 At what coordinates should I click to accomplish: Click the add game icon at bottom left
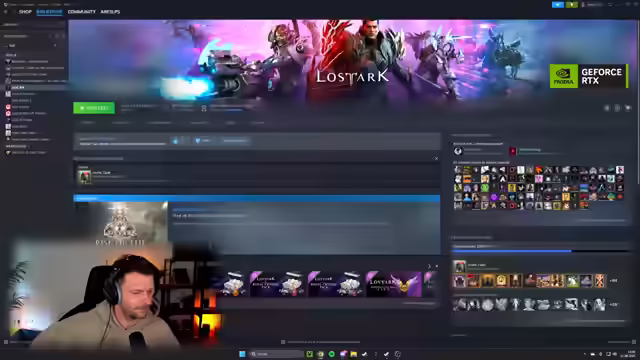click(x=6, y=342)
